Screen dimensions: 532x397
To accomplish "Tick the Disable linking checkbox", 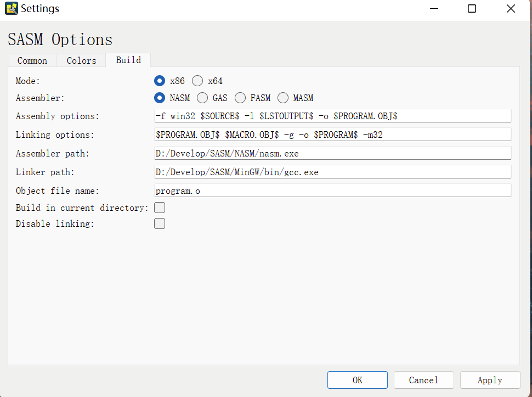I will point(160,223).
